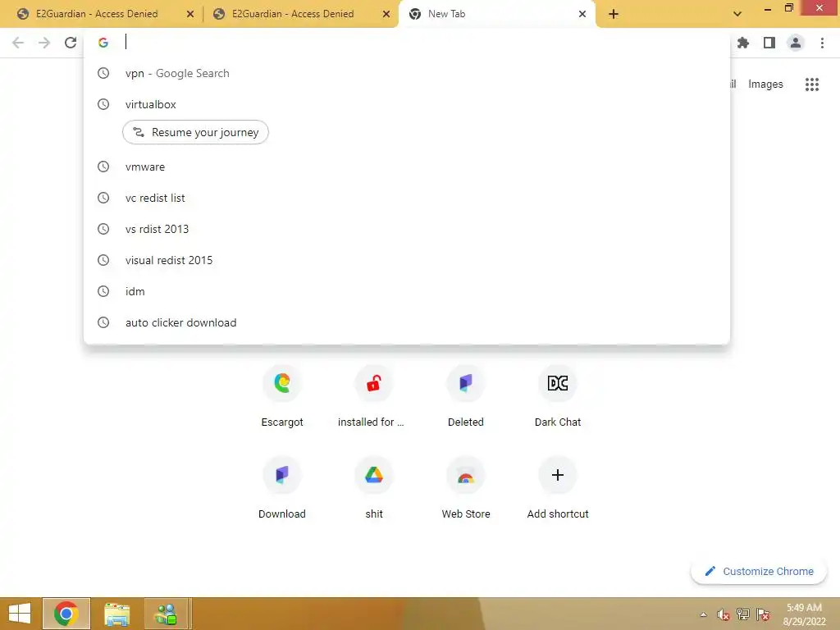Open the Google apps grid

[812, 84]
